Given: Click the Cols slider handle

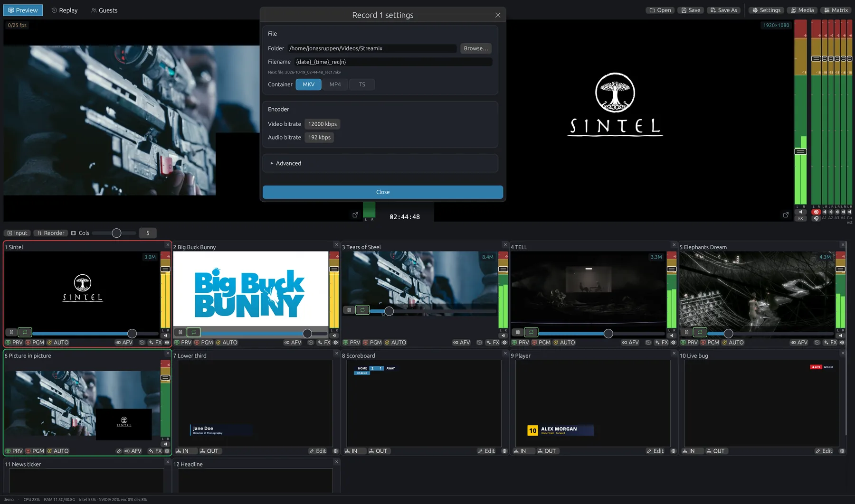Looking at the screenshot, I should 116,233.
